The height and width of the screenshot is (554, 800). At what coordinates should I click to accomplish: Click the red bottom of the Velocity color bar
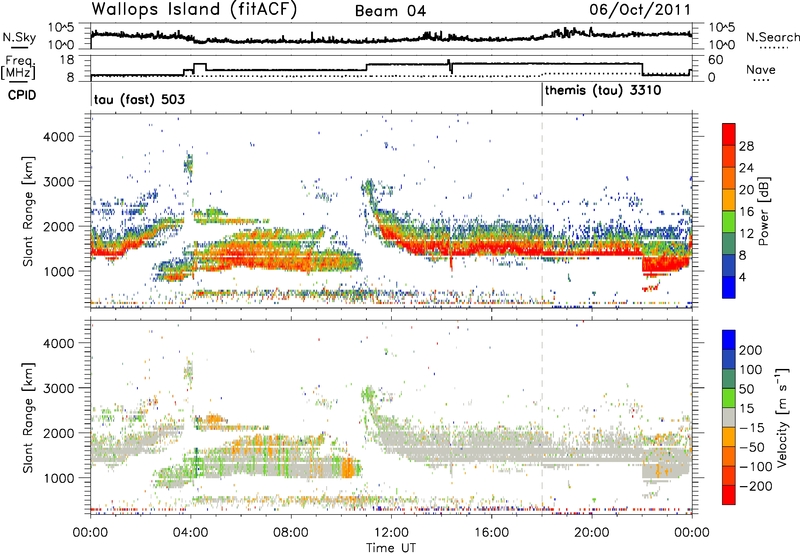(x=729, y=495)
